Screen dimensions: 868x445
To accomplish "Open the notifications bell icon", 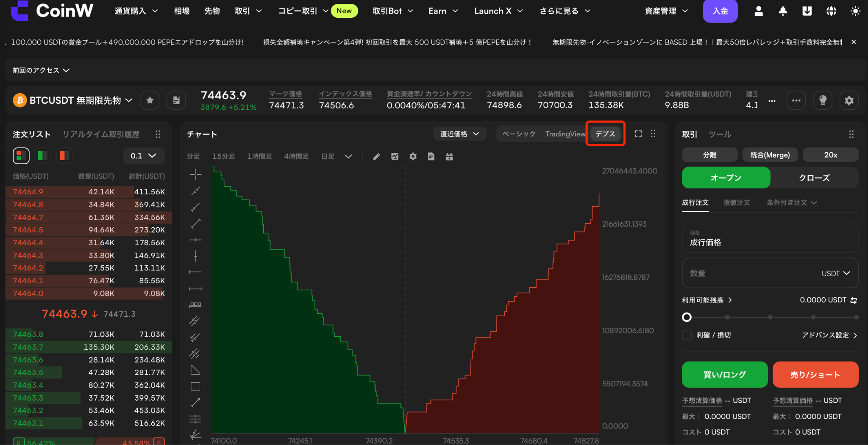I will click(783, 11).
